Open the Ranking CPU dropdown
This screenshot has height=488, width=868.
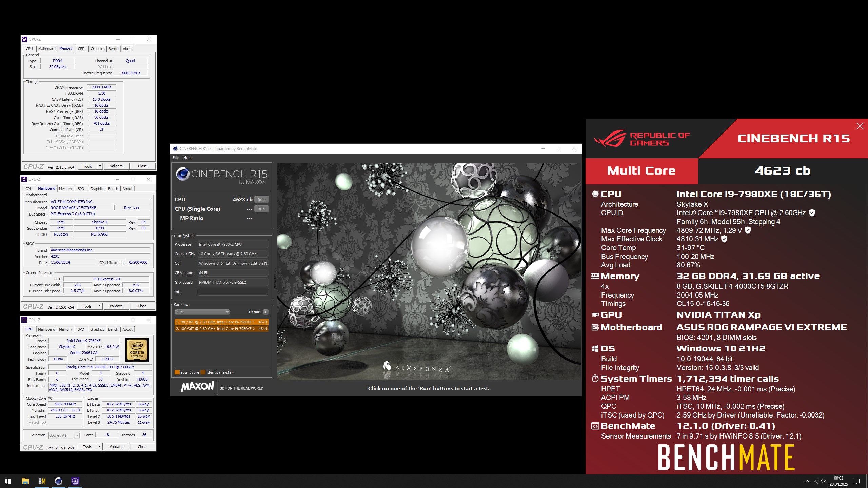tap(202, 312)
